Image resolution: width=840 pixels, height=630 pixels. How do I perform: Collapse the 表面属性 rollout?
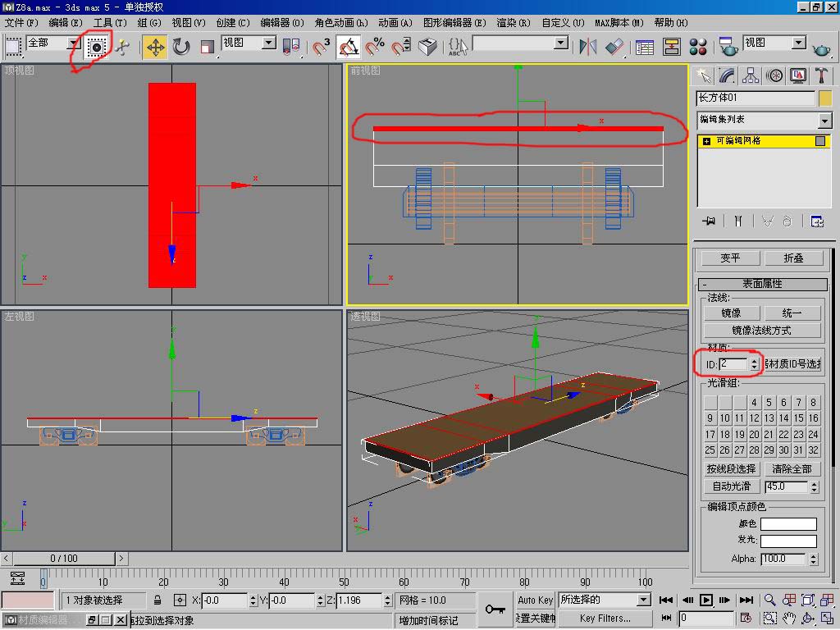(x=762, y=284)
